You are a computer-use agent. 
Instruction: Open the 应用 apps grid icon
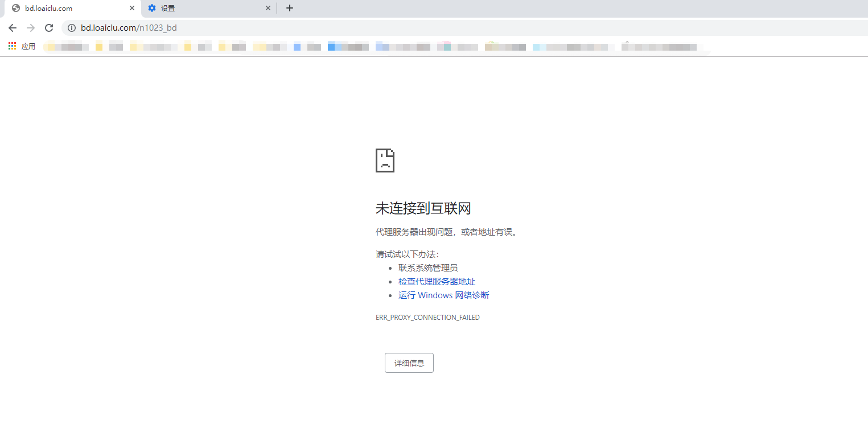(x=11, y=46)
